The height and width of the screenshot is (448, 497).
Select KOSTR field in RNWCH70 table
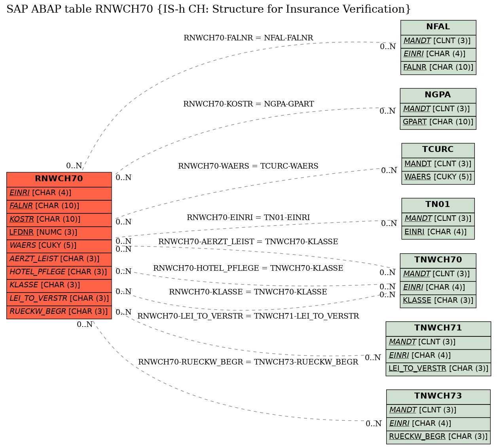(59, 219)
